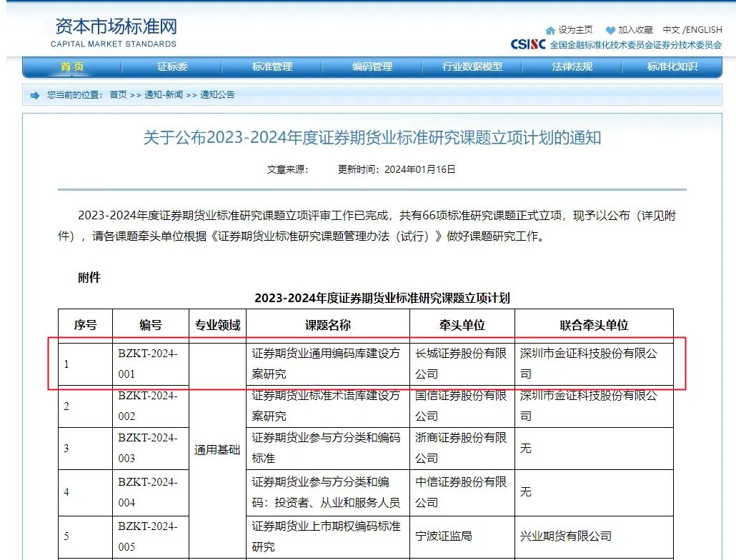Click the 中信证券股份有限公司 cell

pos(462,492)
